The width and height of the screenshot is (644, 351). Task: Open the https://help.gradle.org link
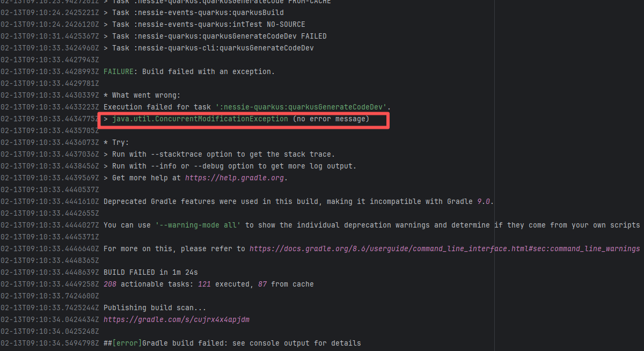click(236, 178)
